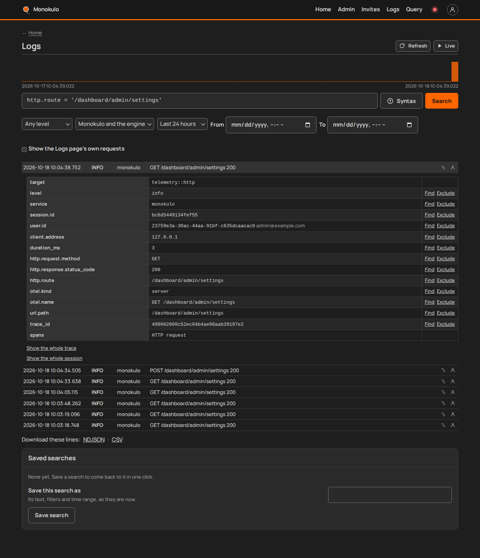Open the To date calendar picker icon
This screenshot has height=558, width=480.
[x=409, y=125]
